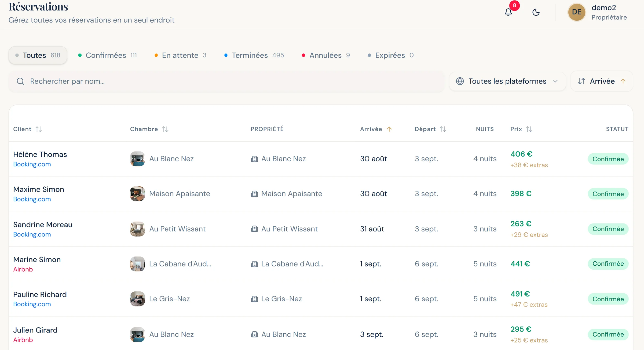The image size is (644, 350).
Task: Click property building icon for Au Petit Wissant
Action: 254,229
